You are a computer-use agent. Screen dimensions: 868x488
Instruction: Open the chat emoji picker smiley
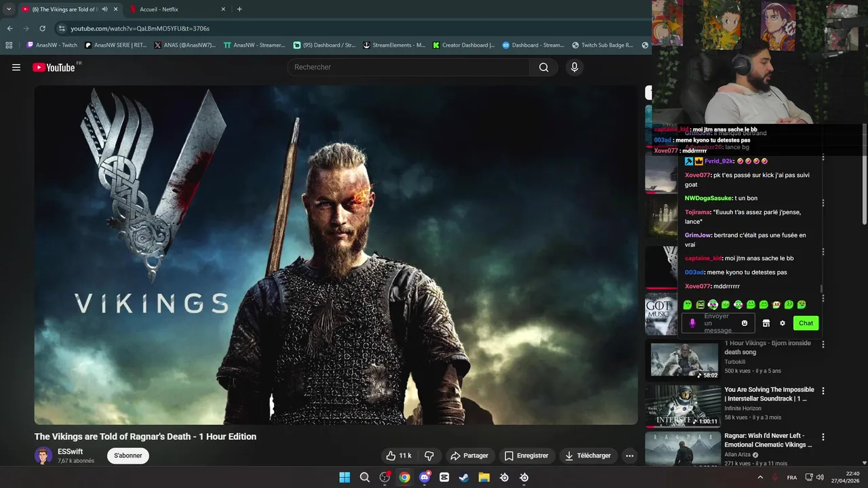point(745,323)
